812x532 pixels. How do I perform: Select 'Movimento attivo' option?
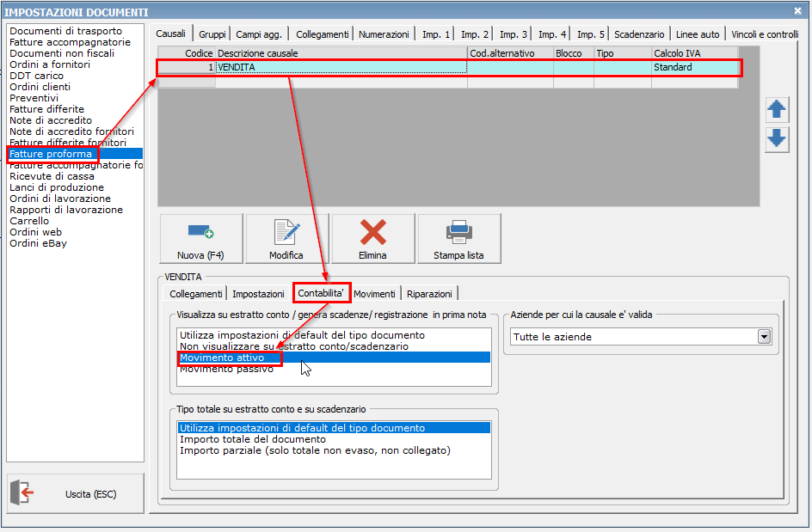pos(334,358)
